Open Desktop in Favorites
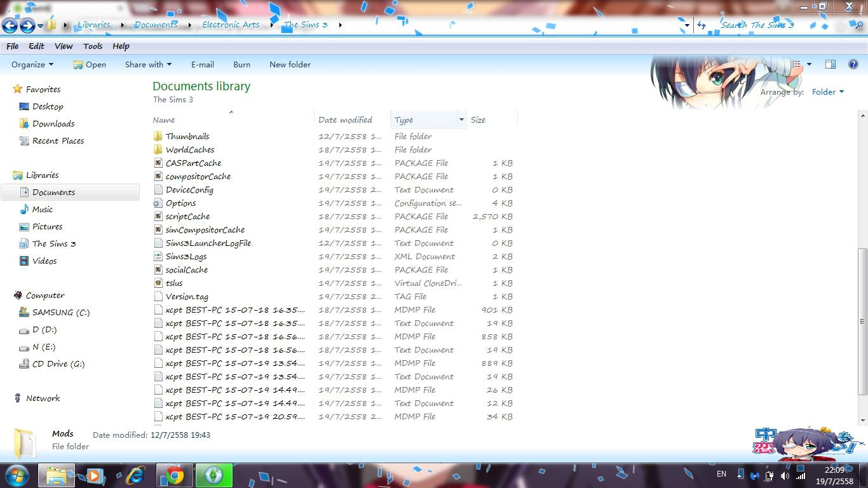This screenshot has height=488, width=868. [48, 107]
